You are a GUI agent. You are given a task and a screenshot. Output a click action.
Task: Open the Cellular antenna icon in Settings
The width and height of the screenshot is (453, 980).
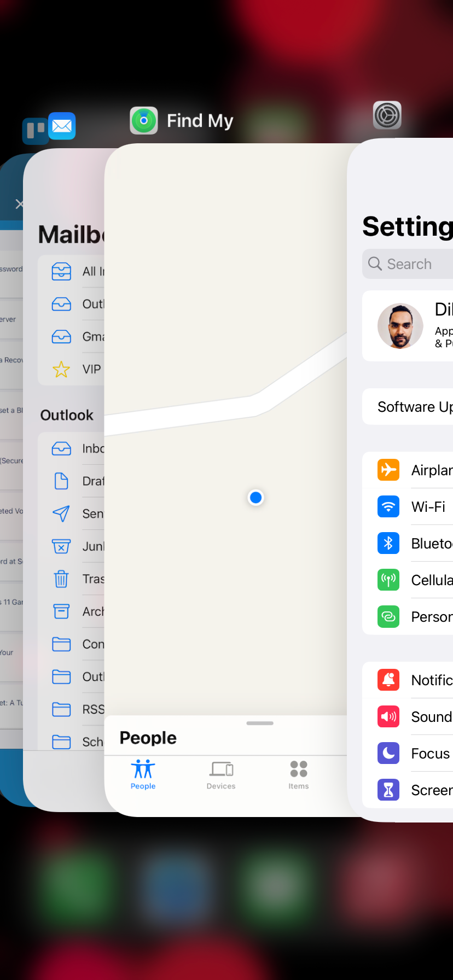tap(388, 580)
